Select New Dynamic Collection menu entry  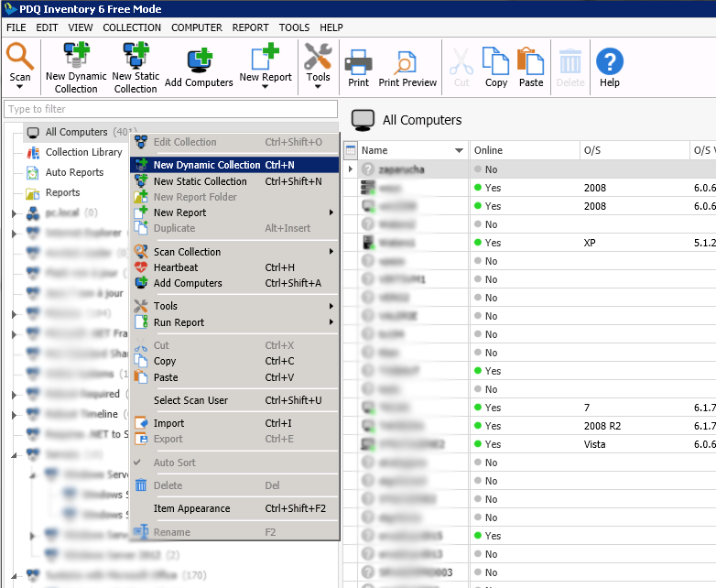point(206,166)
